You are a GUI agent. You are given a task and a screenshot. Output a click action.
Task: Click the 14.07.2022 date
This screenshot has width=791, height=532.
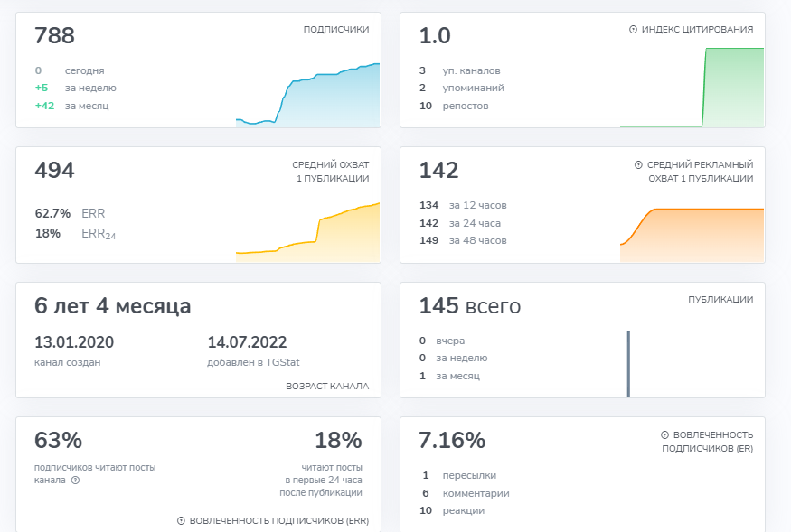247,342
